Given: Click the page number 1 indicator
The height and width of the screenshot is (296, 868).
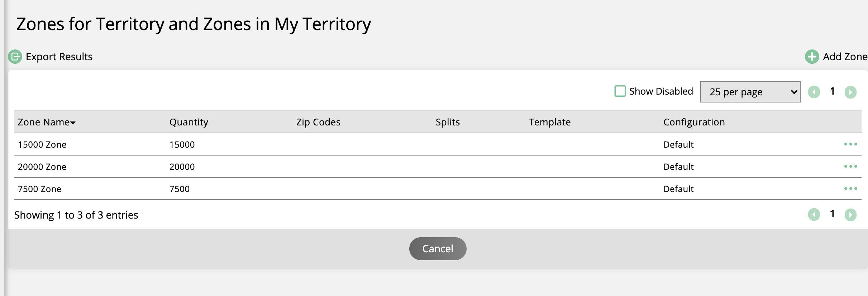Looking at the screenshot, I should point(833,91).
